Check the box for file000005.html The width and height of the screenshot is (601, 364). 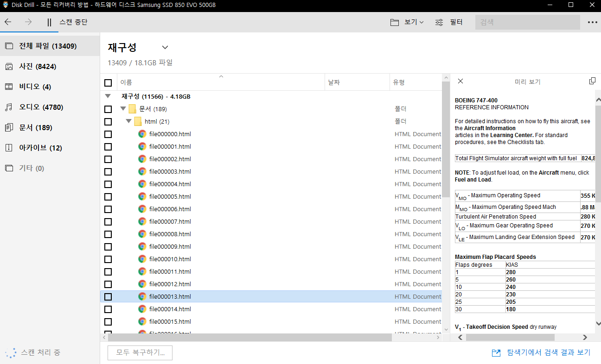(x=108, y=197)
